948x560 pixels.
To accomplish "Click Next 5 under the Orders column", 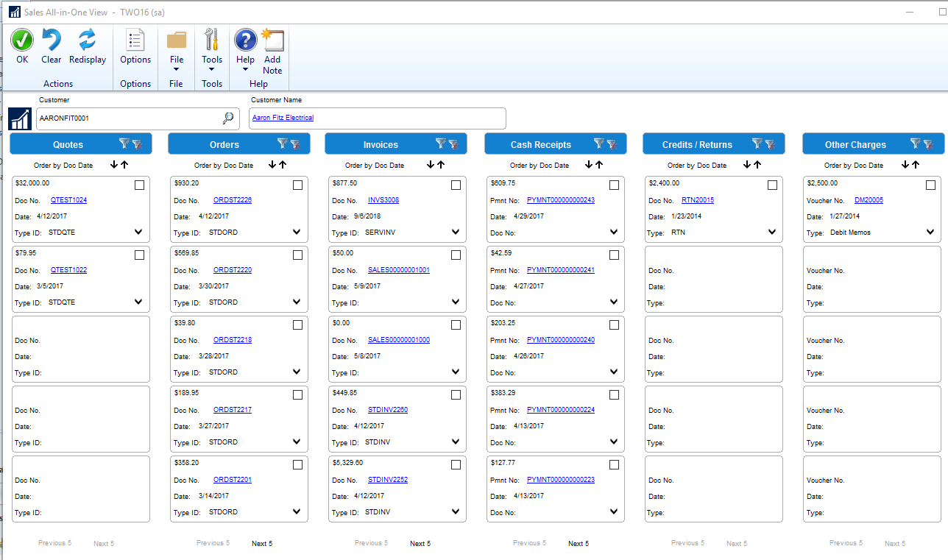I will click(x=262, y=544).
